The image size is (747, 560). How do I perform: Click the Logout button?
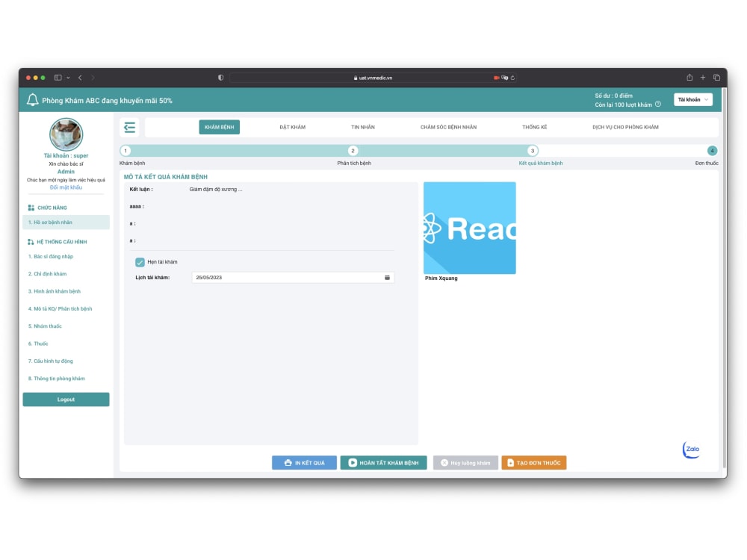point(66,399)
